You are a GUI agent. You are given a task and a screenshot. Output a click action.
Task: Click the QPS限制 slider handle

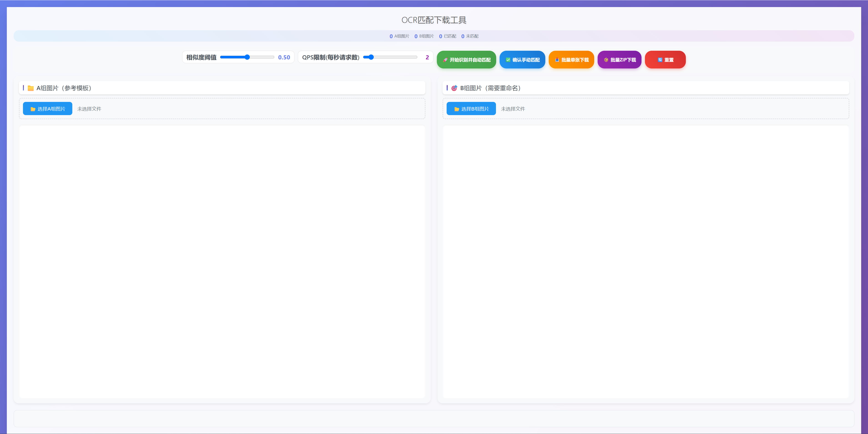pos(371,57)
